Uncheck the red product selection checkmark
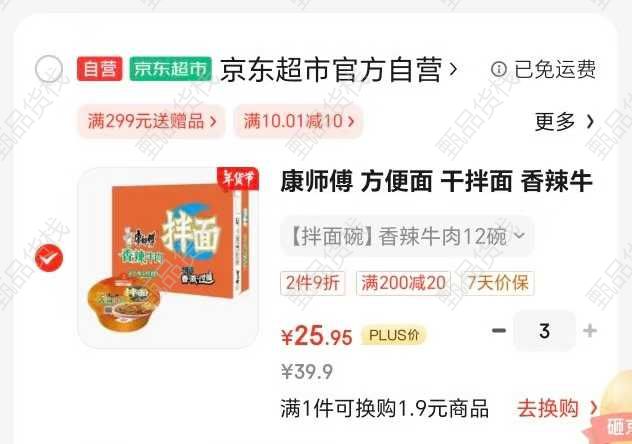Image resolution: width=632 pixels, height=444 pixels. pos(49,258)
